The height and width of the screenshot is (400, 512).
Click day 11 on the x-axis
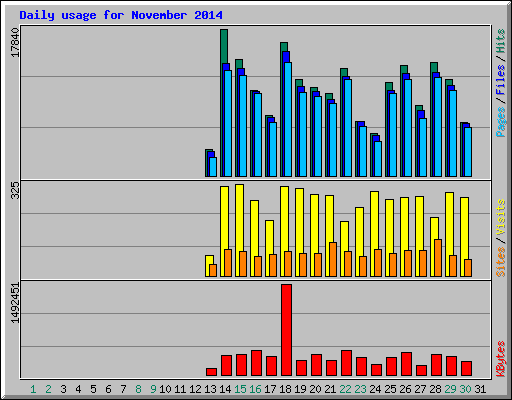coord(180,389)
